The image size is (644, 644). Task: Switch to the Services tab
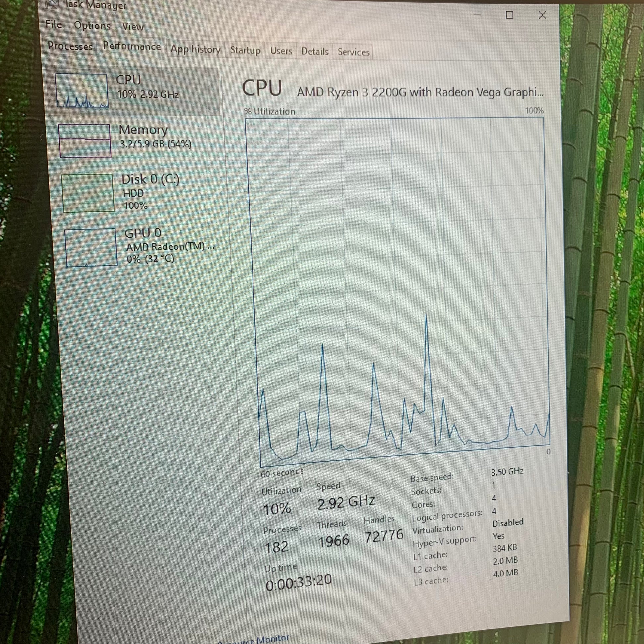pyautogui.click(x=353, y=52)
